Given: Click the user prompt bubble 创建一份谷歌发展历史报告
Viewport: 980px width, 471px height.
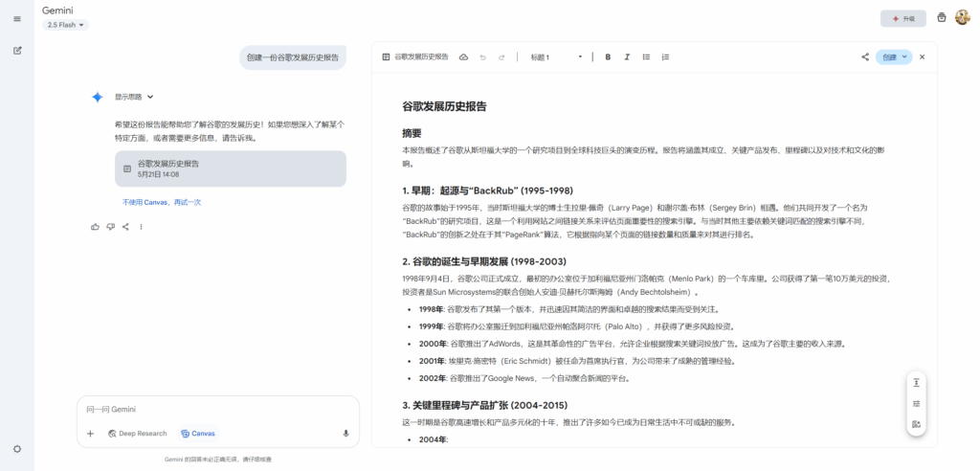Looking at the screenshot, I should [x=293, y=57].
